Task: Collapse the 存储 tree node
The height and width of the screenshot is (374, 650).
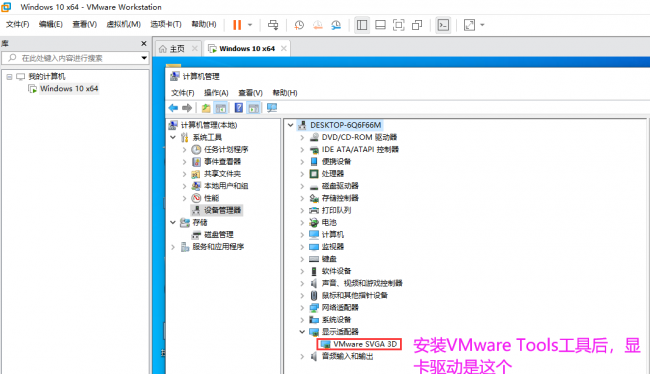Action: [173, 223]
